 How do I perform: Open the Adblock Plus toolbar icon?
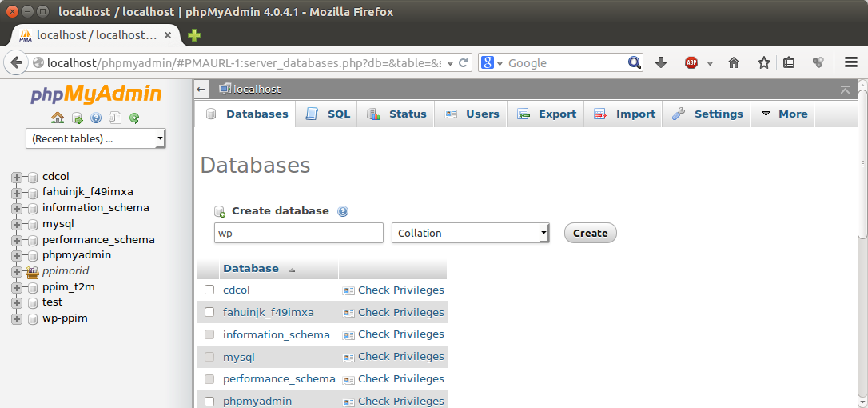(691, 62)
